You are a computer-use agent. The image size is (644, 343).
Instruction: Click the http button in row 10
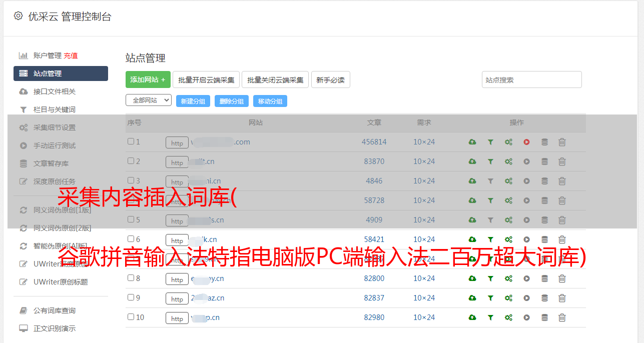click(x=177, y=318)
